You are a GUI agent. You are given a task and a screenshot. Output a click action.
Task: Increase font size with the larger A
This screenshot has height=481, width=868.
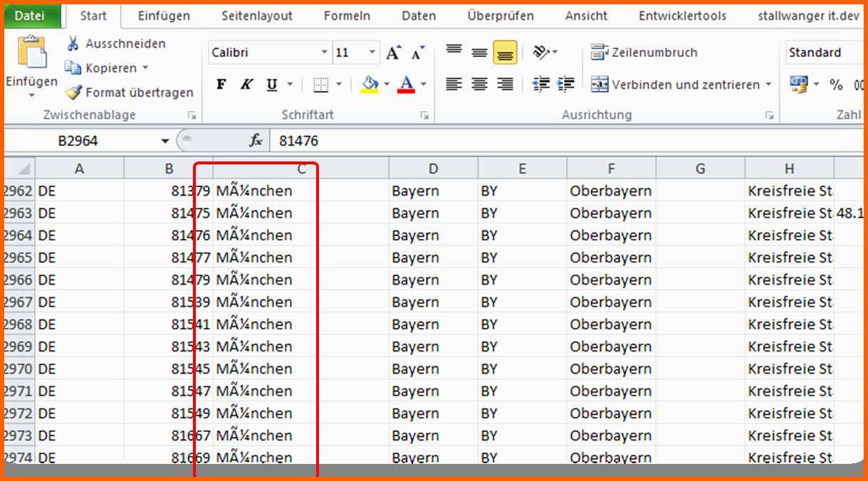394,53
